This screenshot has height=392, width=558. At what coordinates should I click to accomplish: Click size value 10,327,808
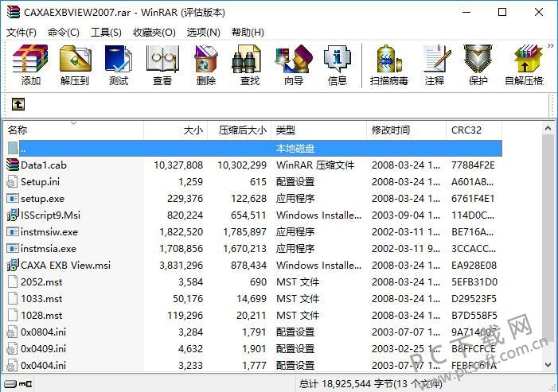coord(178,165)
